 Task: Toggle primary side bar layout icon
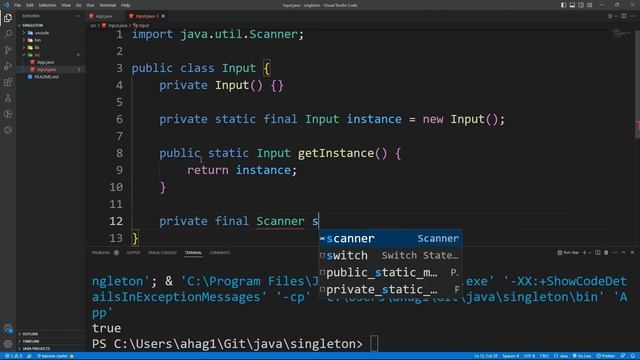point(563,5)
